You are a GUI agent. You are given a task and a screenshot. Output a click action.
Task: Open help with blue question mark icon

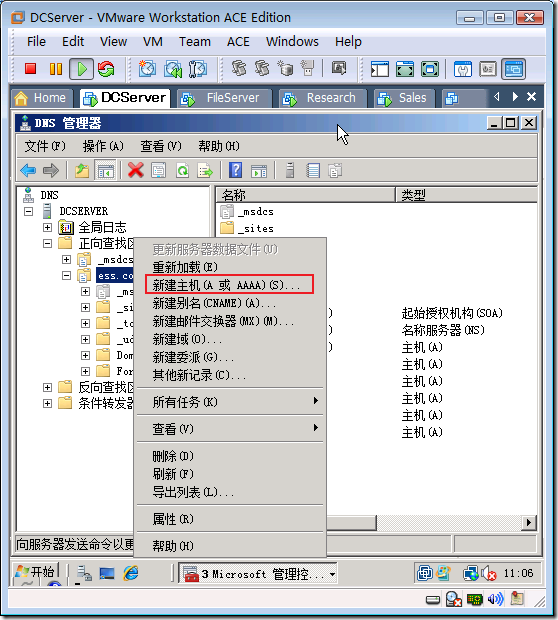click(x=236, y=171)
